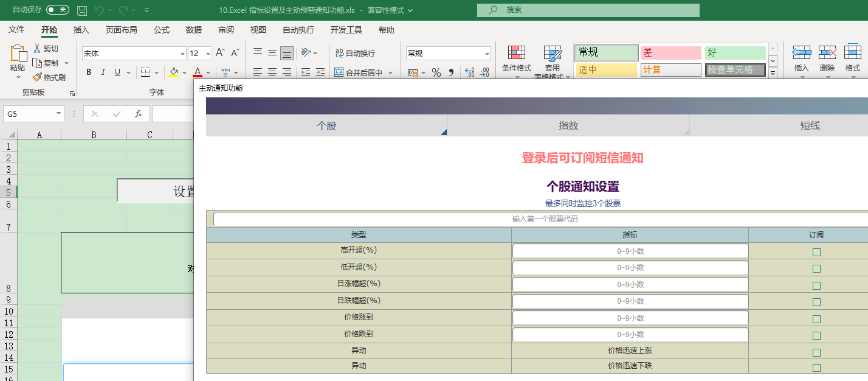
Task: Check subscribe box for 价格跌到
Action: 816,335
